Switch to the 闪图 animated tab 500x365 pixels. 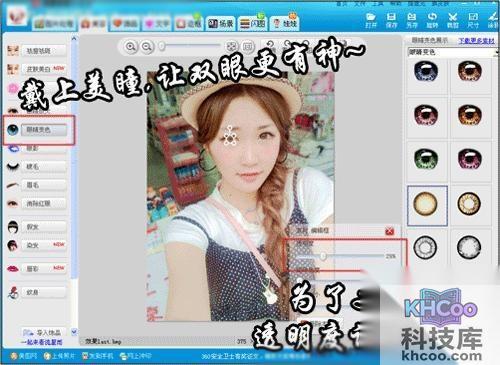[252, 23]
